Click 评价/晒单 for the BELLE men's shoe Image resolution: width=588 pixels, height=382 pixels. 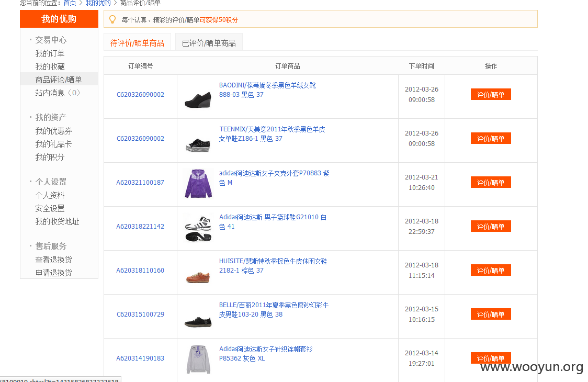click(x=491, y=313)
